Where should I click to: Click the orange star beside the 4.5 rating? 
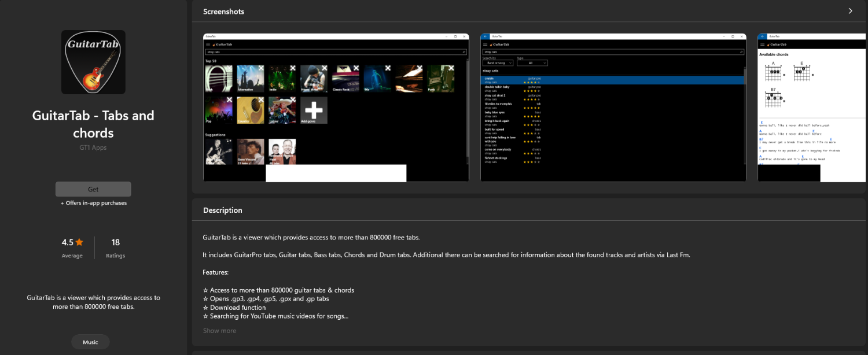79,242
